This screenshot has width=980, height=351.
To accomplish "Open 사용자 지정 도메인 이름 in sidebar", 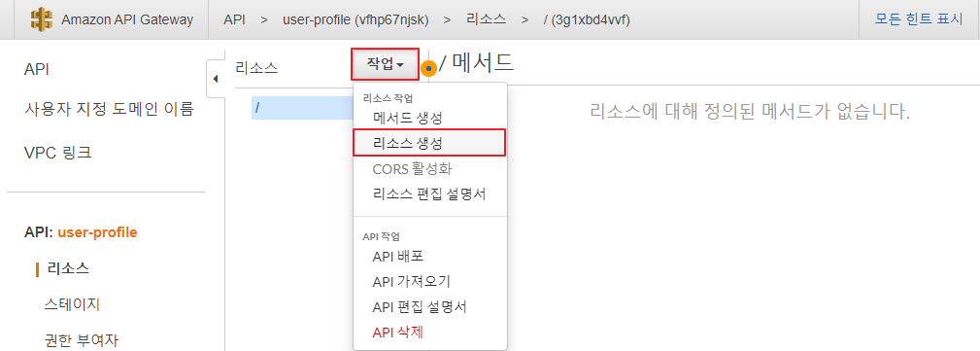I will tap(109, 110).
